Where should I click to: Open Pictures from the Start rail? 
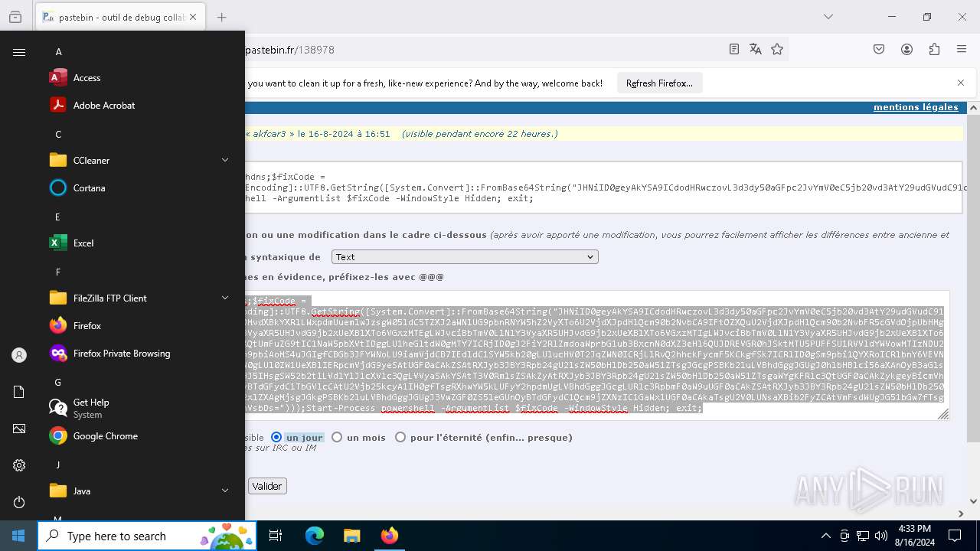click(19, 429)
